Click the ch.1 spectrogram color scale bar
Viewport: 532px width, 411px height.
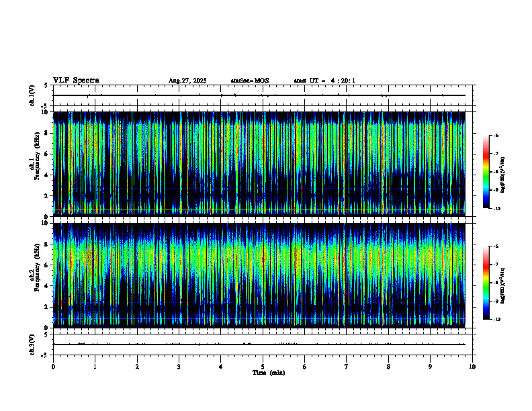(486, 172)
